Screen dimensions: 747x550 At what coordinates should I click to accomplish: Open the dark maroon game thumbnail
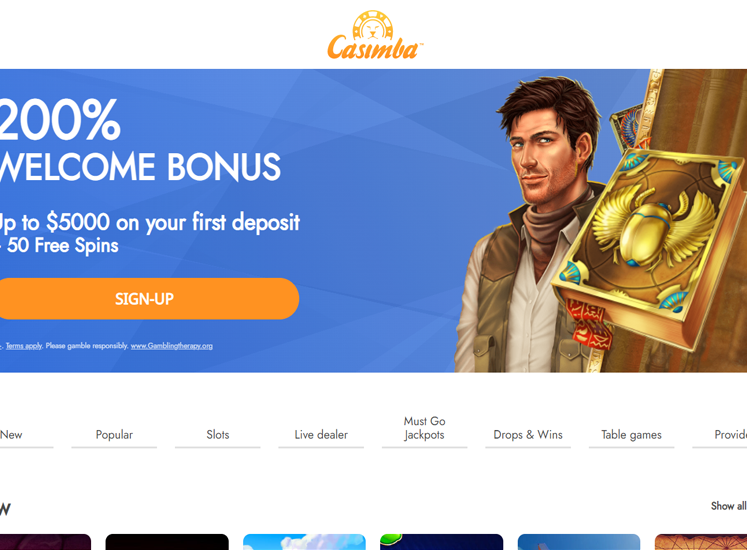(45, 542)
